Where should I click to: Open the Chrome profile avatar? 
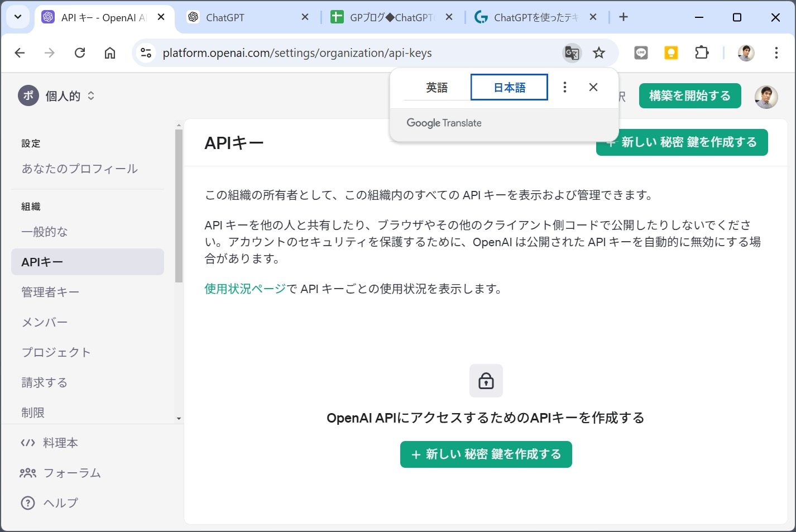point(746,53)
